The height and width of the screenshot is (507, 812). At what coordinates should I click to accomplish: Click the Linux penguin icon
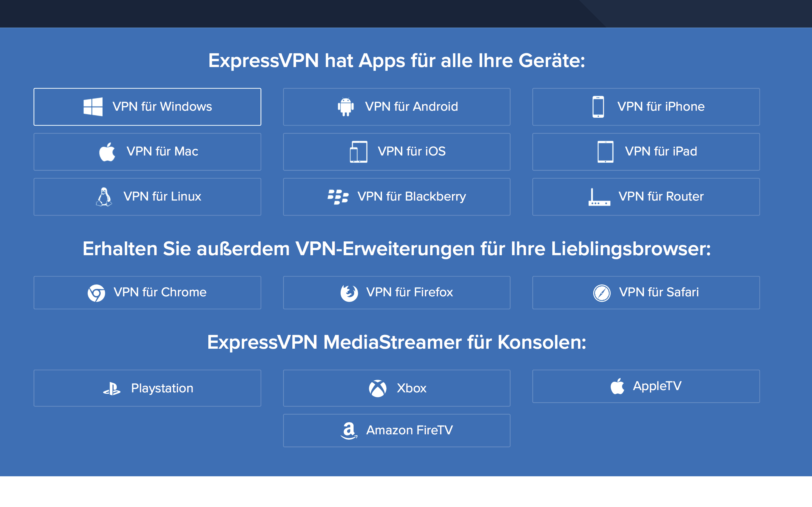tap(104, 197)
